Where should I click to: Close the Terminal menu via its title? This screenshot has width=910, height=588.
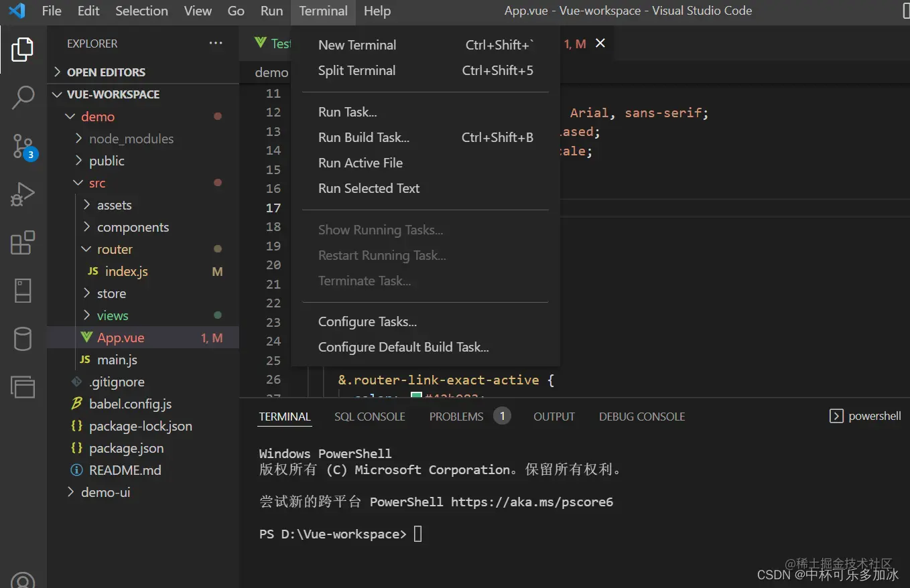[x=324, y=11]
